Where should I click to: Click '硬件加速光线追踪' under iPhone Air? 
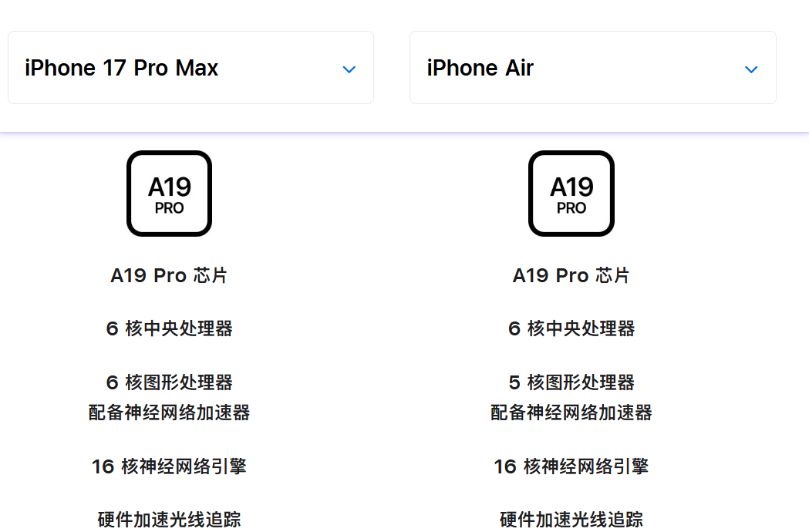click(571, 519)
